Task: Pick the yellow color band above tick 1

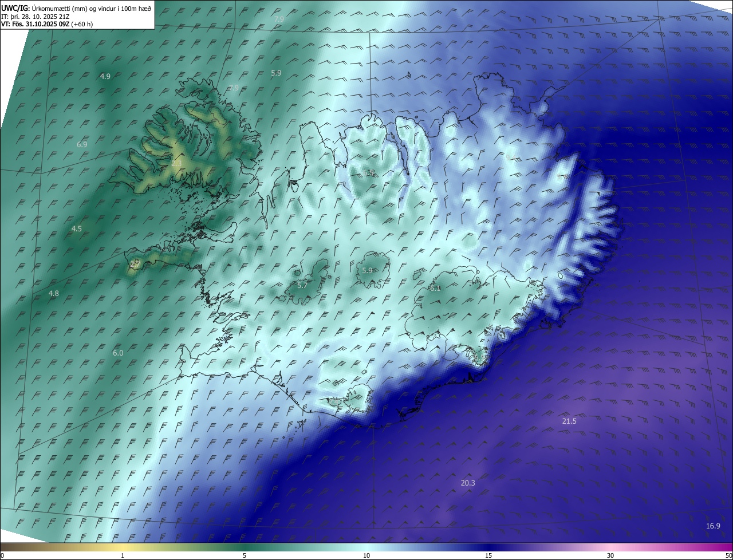Action: (x=123, y=547)
